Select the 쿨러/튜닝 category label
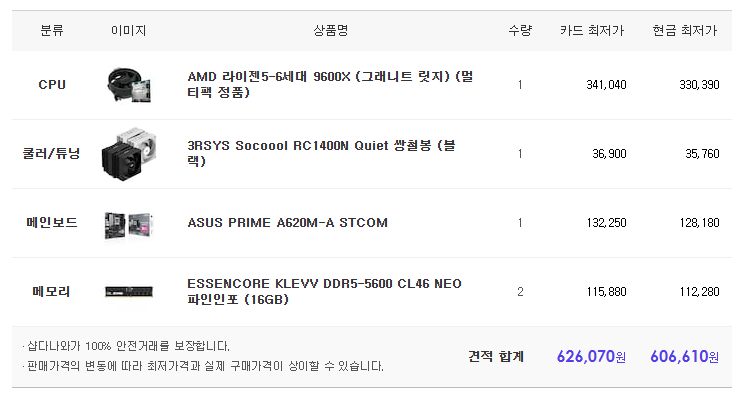The width and height of the screenshot is (743, 398). point(52,154)
